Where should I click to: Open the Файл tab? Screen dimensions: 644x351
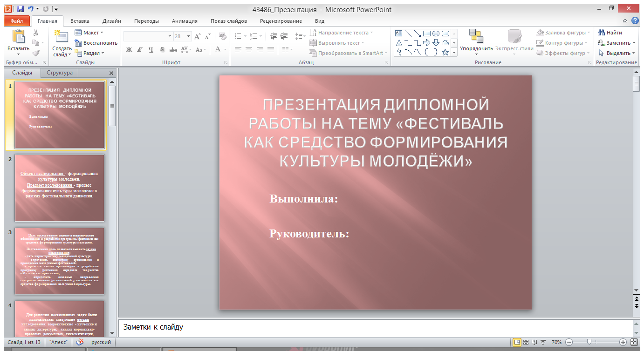(16, 21)
